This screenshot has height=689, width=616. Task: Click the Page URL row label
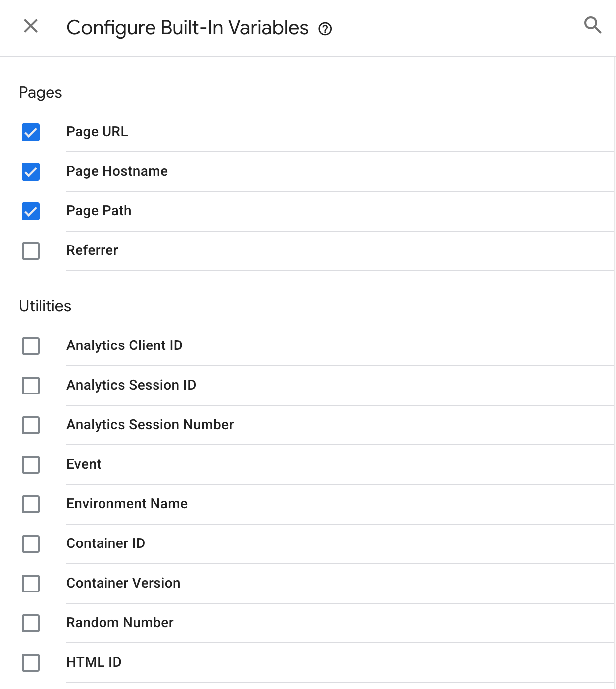click(97, 132)
